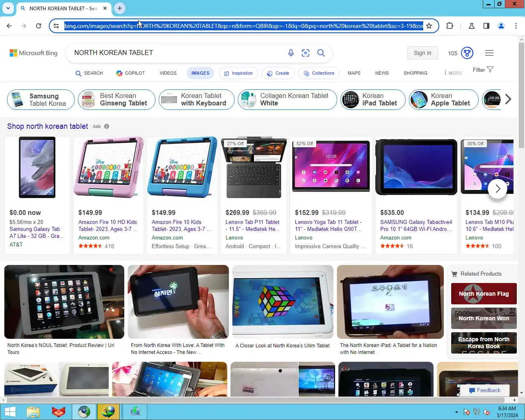Image resolution: width=525 pixels, height=420 pixels.
Task: Open Lenovo Yoga Tab 11 product link
Action: pyautogui.click(x=329, y=226)
